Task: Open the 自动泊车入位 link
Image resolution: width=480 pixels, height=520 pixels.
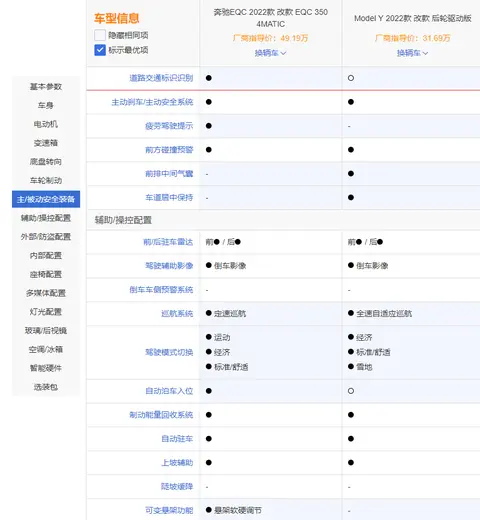Action: pyautogui.click(x=169, y=391)
